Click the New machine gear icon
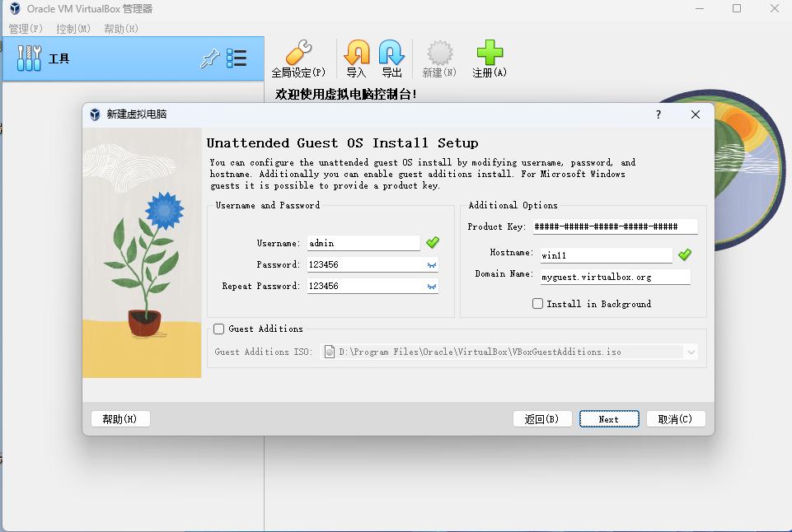This screenshot has height=532, width=792. [439, 53]
